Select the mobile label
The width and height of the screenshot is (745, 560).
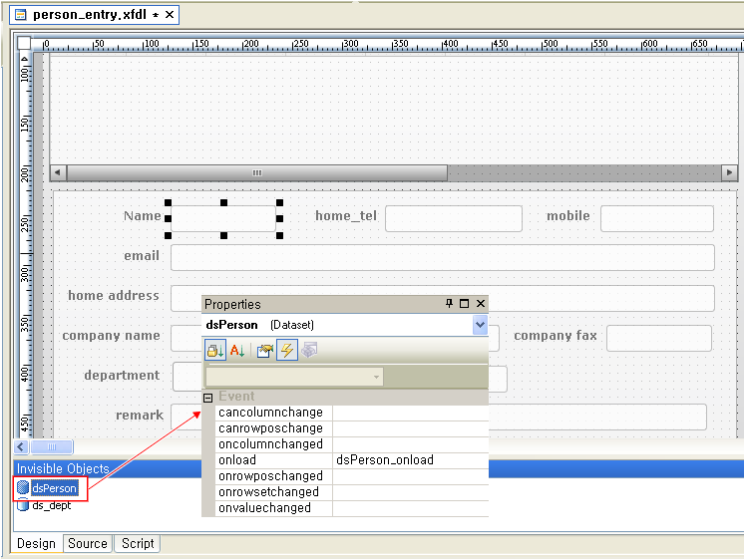568,216
